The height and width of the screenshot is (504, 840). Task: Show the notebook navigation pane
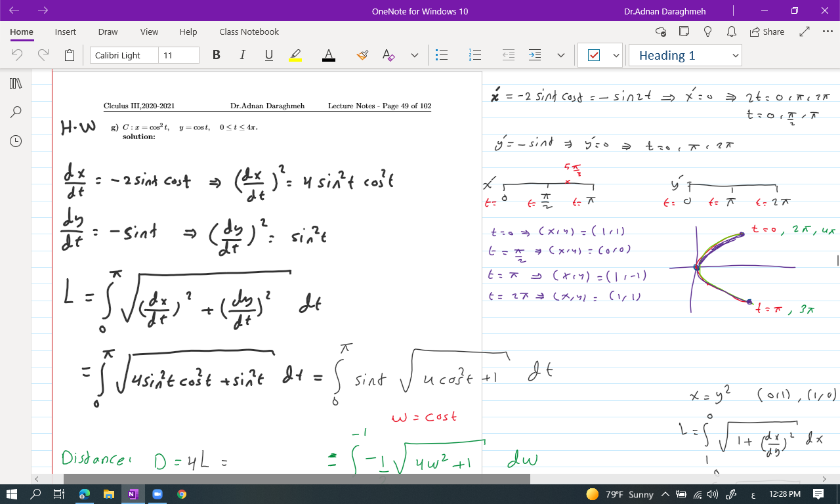16,83
